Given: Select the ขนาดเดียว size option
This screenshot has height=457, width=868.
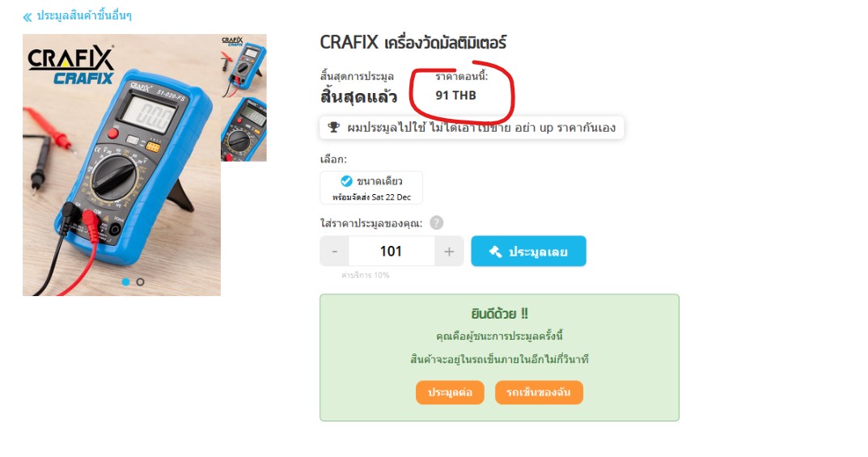Looking at the screenshot, I should pos(371,188).
